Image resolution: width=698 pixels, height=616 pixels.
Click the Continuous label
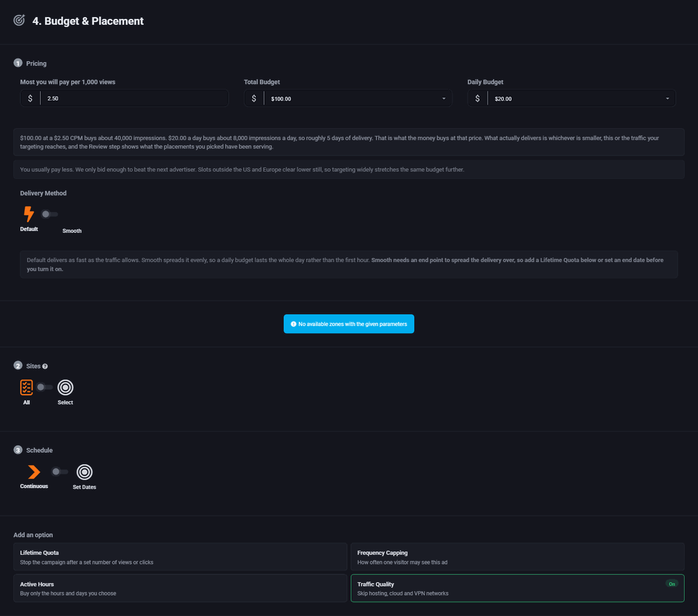point(34,487)
